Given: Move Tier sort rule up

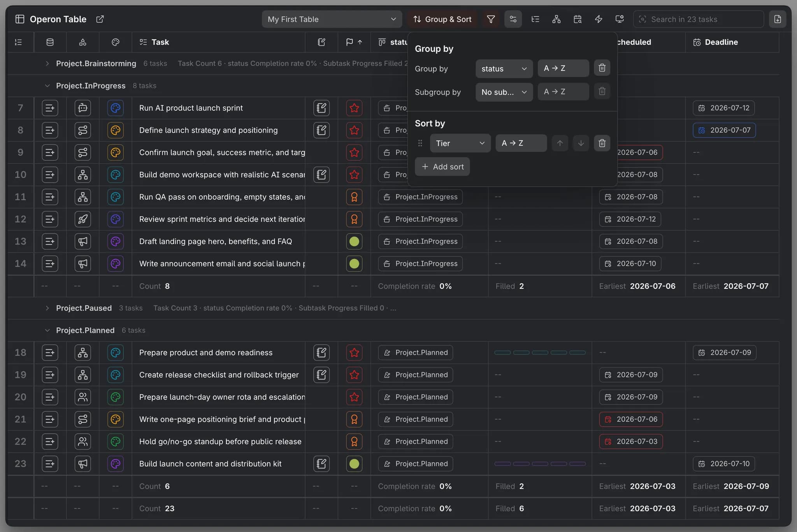Looking at the screenshot, I should (560, 143).
